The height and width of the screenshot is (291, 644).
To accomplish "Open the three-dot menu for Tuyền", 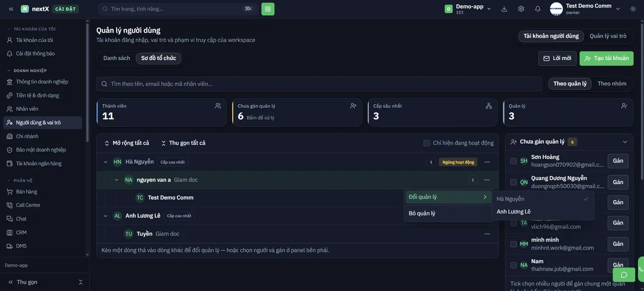I will [487, 234].
